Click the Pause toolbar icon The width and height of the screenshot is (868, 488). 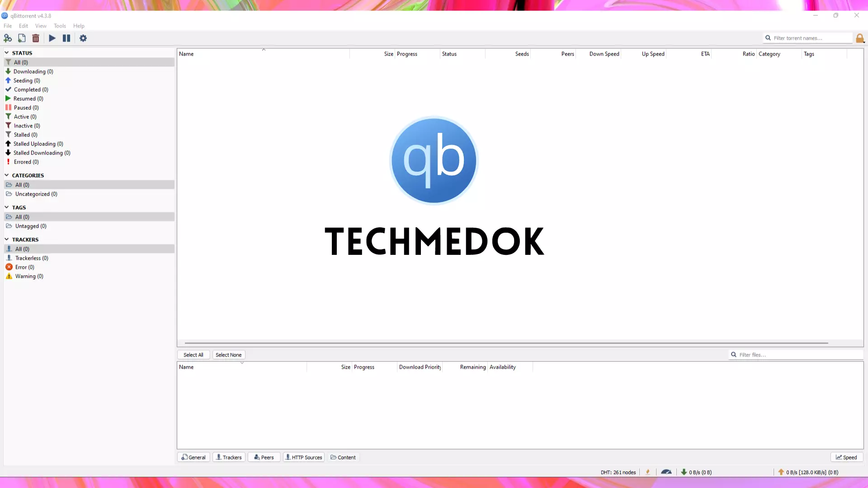tap(66, 38)
